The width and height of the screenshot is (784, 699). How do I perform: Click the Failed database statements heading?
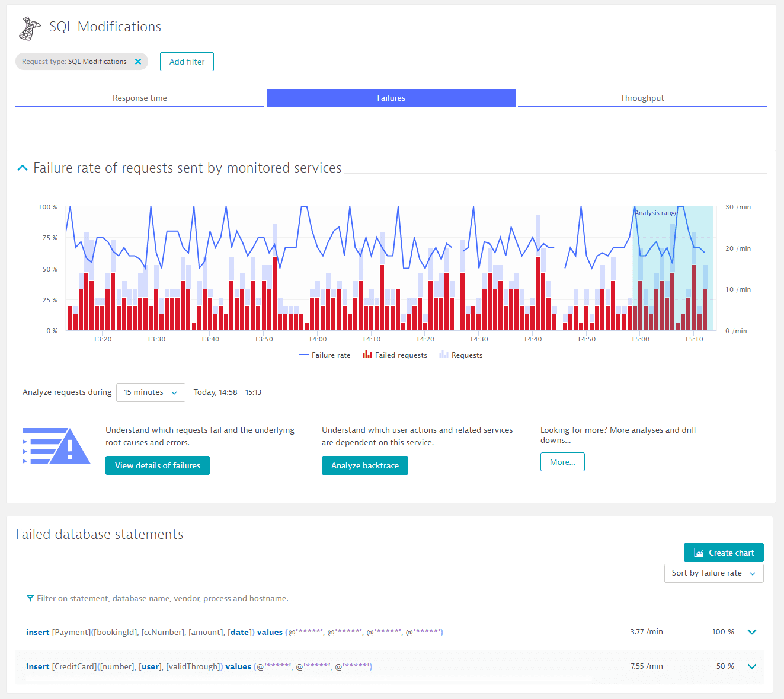[100, 534]
